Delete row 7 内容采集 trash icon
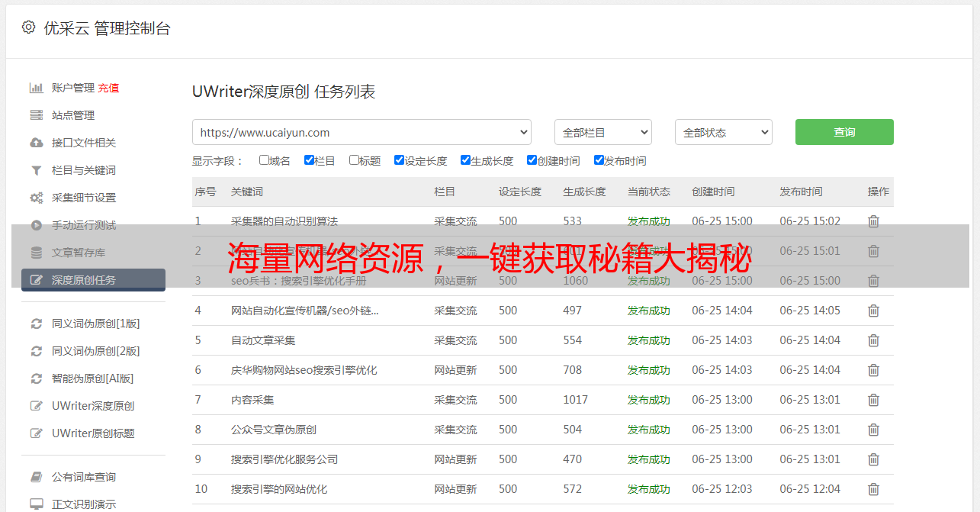Screen dimensions: 980x512 pos(873,400)
